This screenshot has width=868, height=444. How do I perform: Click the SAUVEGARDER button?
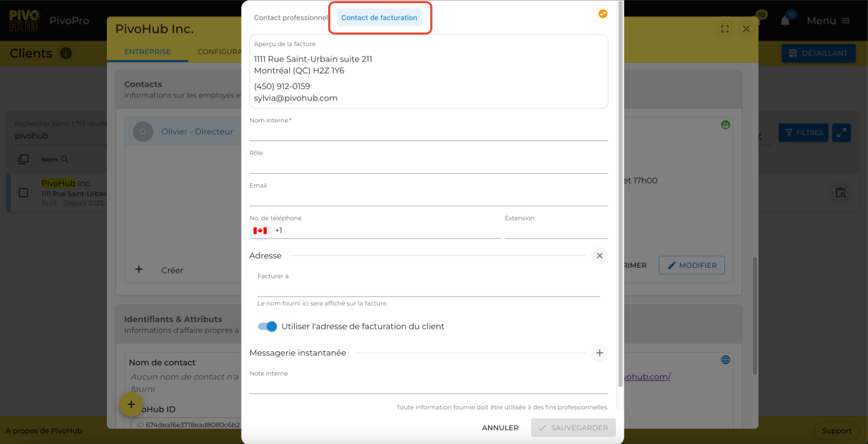573,427
